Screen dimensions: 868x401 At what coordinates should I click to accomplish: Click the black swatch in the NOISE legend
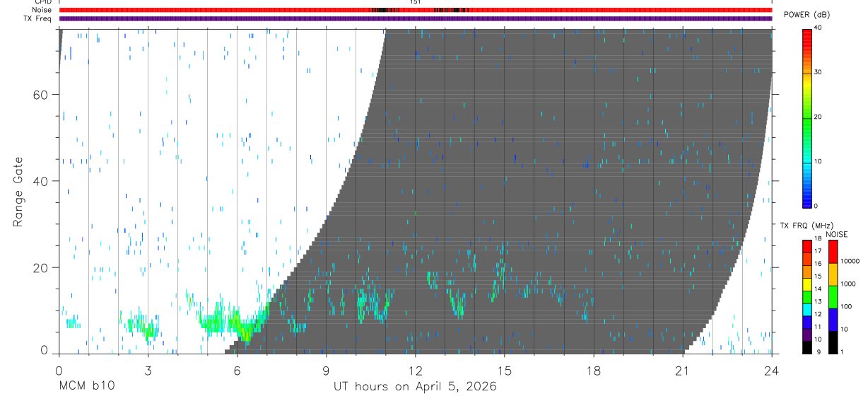click(x=832, y=342)
